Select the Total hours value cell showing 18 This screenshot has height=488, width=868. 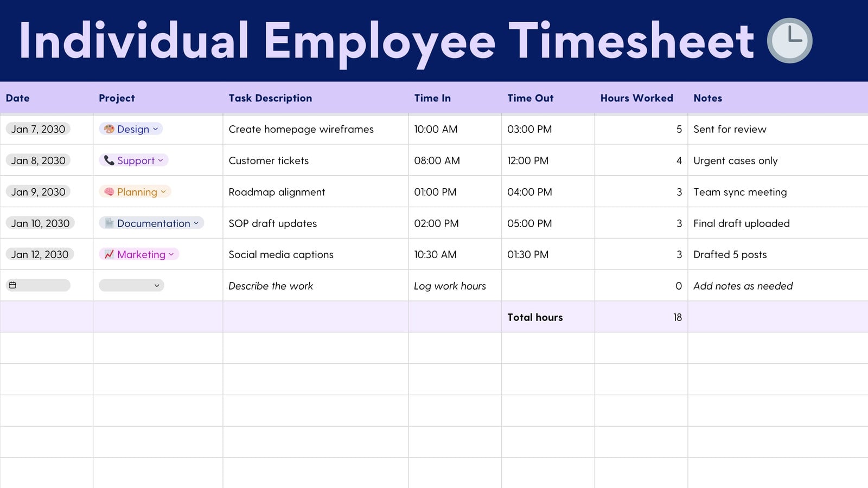[641, 317]
